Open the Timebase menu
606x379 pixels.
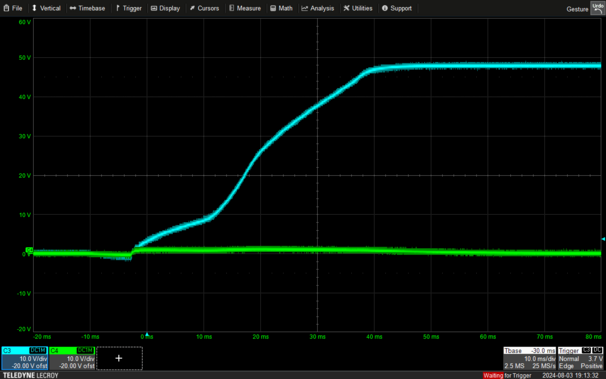point(87,8)
